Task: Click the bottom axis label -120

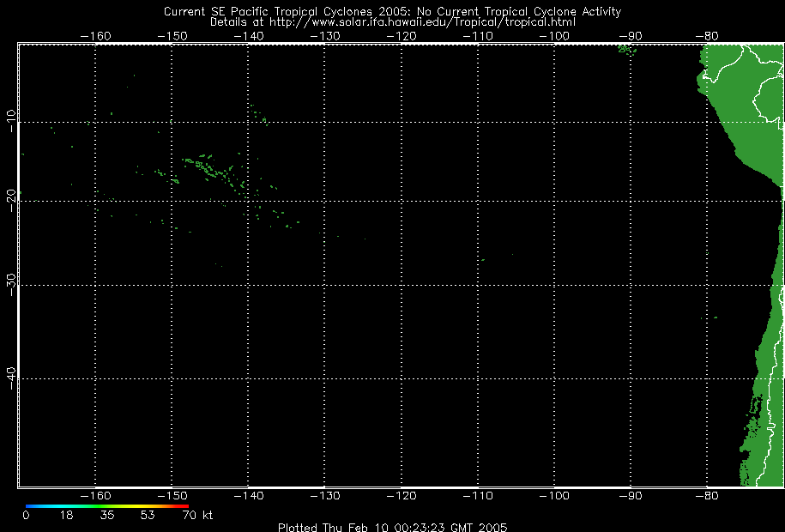Action: pos(401,495)
